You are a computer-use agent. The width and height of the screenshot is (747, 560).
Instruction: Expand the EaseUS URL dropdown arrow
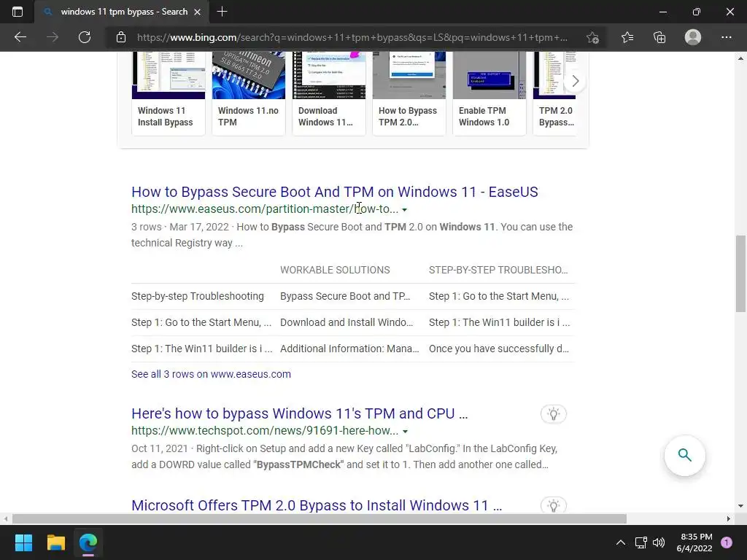tap(404, 209)
